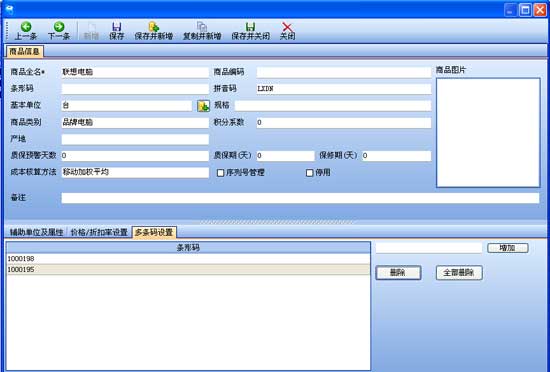
Task: Maximize the window
Action: pos(525,10)
